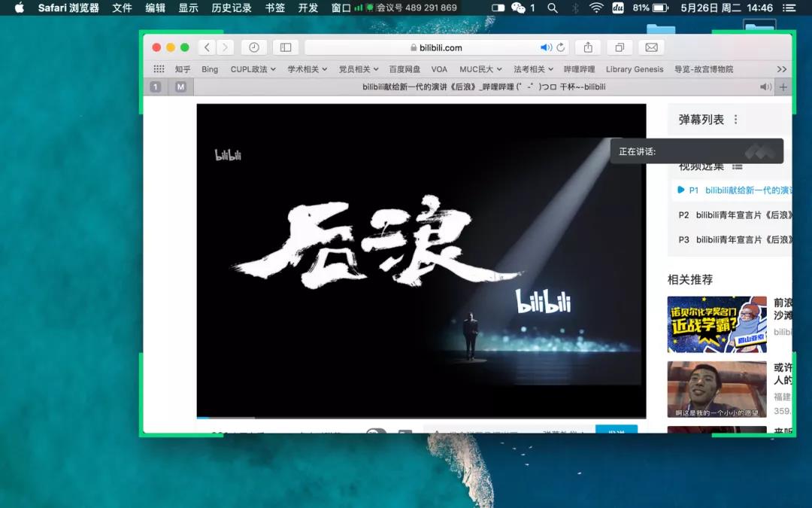Click the toggle-shaped menu bar icon
This screenshot has width=812, height=508.
pyautogui.click(x=498, y=8)
